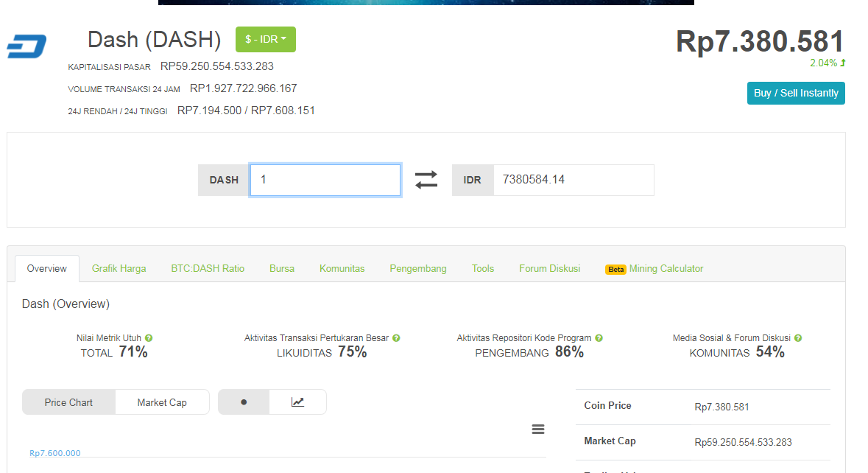Viewport: 868px width, 473px height.
Task: Open help icon beside Nilai Metrik Utuh
Action: point(149,338)
